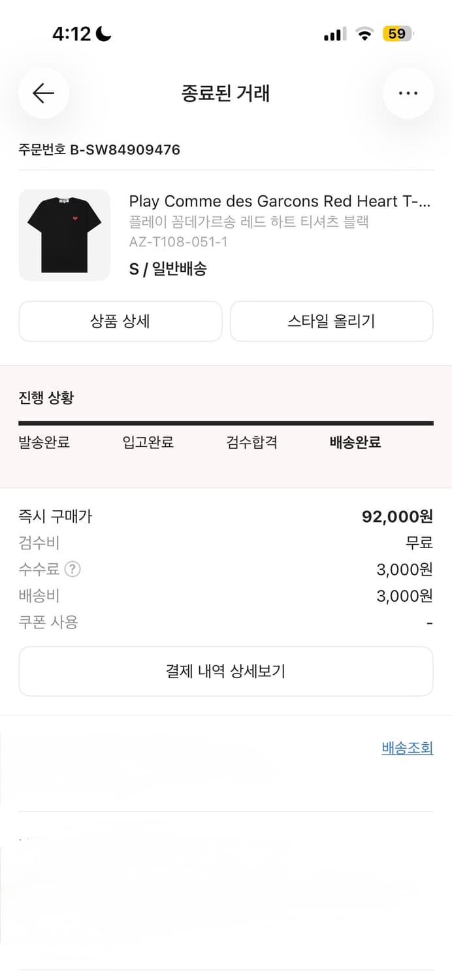The width and height of the screenshot is (452, 980).
Task: Open 결제 내역 상세보기 payment details
Action: (x=225, y=671)
